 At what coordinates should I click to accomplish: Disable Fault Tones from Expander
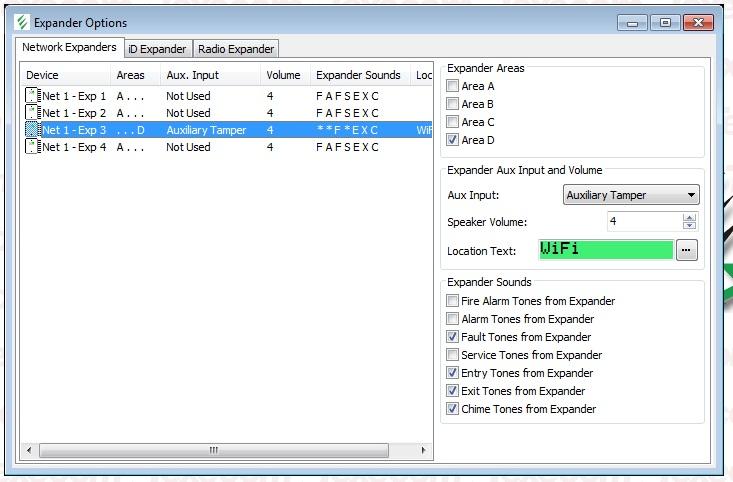point(452,337)
